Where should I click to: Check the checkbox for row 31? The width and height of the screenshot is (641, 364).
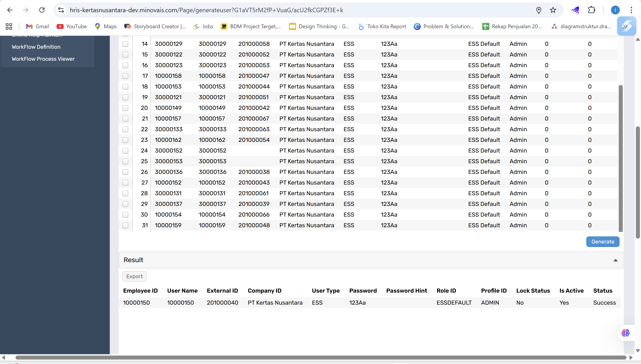pyautogui.click(x=125, y=225)
